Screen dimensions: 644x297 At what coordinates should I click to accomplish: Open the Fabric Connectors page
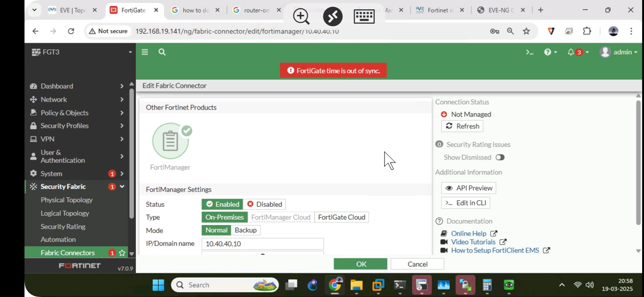coord(68,253)
